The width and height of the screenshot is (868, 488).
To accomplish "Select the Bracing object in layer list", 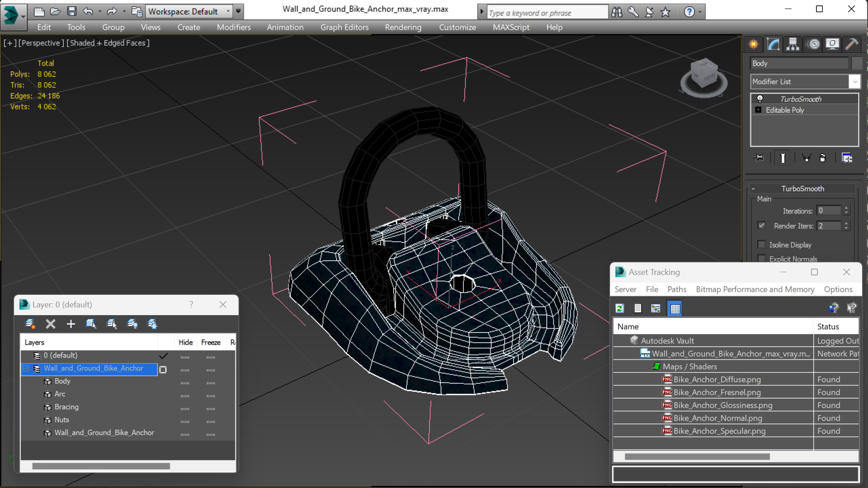I will pos(66,407).
